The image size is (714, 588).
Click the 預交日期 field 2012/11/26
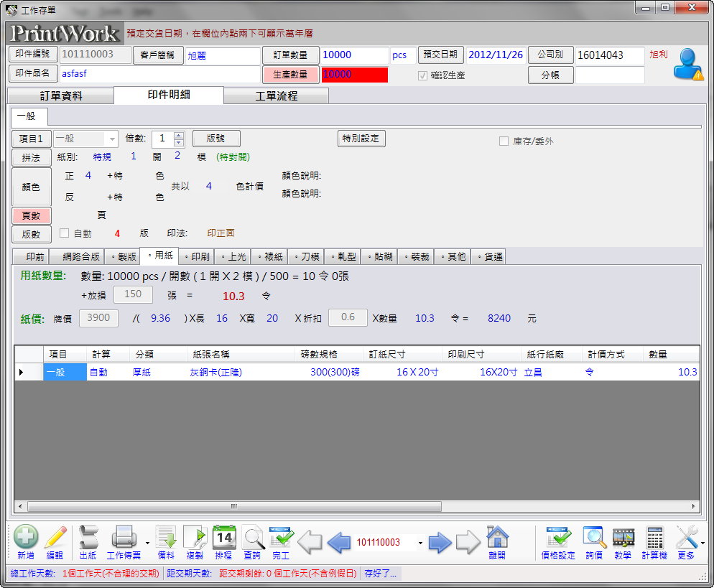496,55
